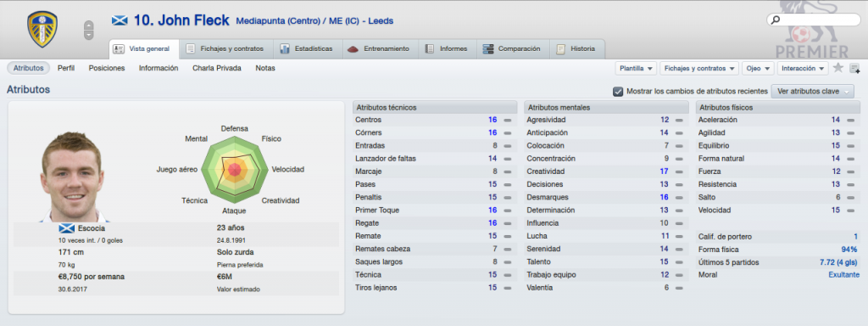Open the Ojeo dropdown menu
This screenshot has height=326, width=868.
coord(758,68)
